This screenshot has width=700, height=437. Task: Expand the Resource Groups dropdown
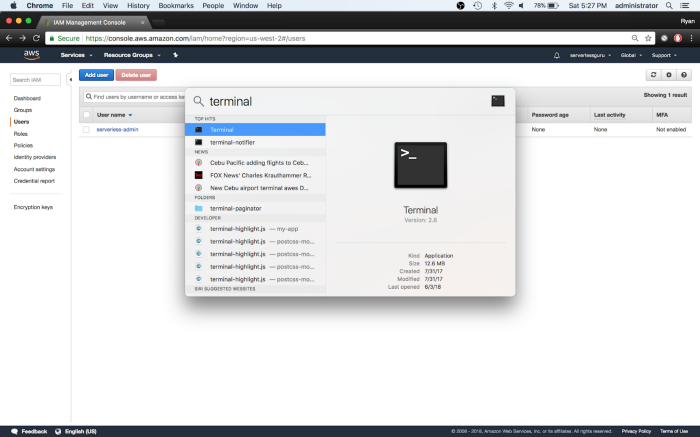click(132, 55)
